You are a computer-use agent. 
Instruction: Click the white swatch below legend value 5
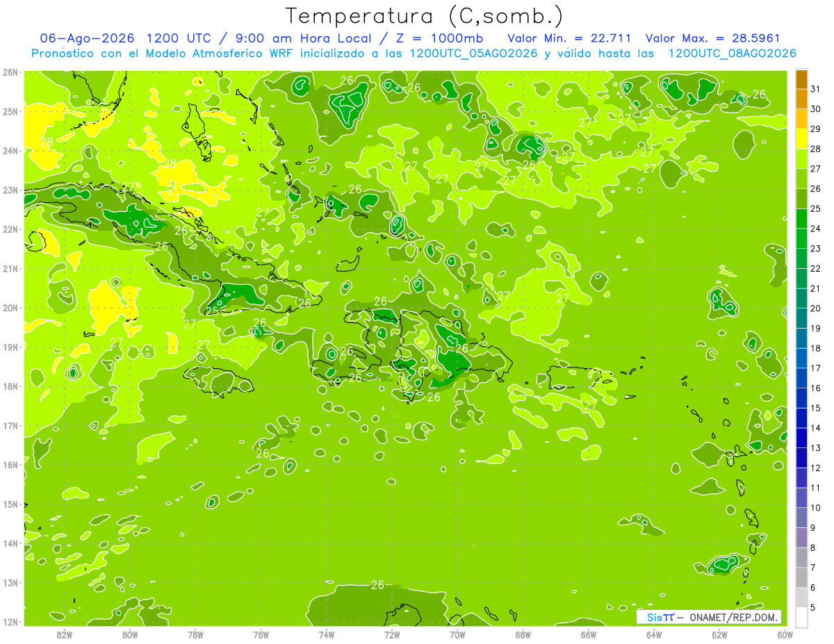click(x=801, y=617)
